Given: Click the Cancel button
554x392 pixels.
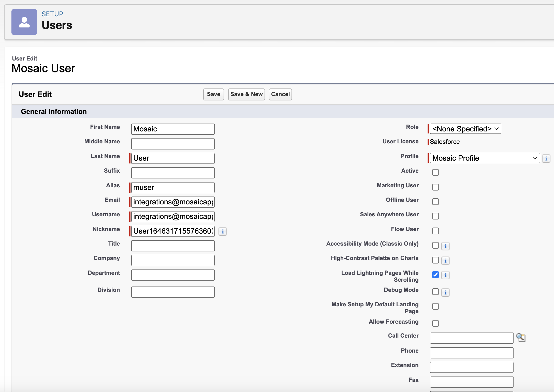Looking at the screenshot, I should (x=280, y=94).
